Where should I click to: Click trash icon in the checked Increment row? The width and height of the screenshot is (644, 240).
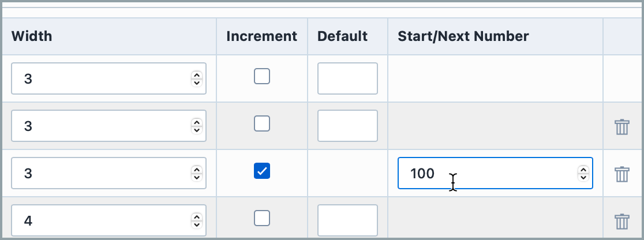[621, 174]
